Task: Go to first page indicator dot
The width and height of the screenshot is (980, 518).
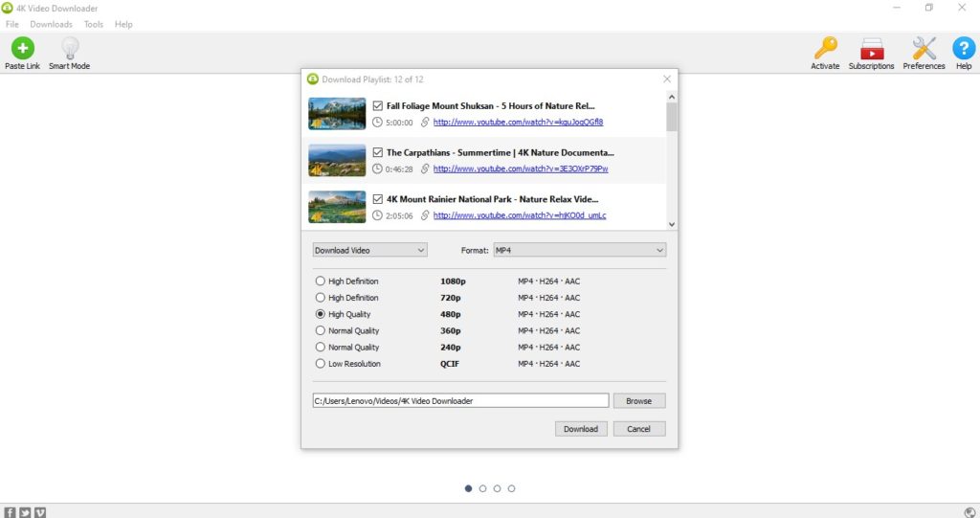Action: pyautogui.click(x=468, y=488)
